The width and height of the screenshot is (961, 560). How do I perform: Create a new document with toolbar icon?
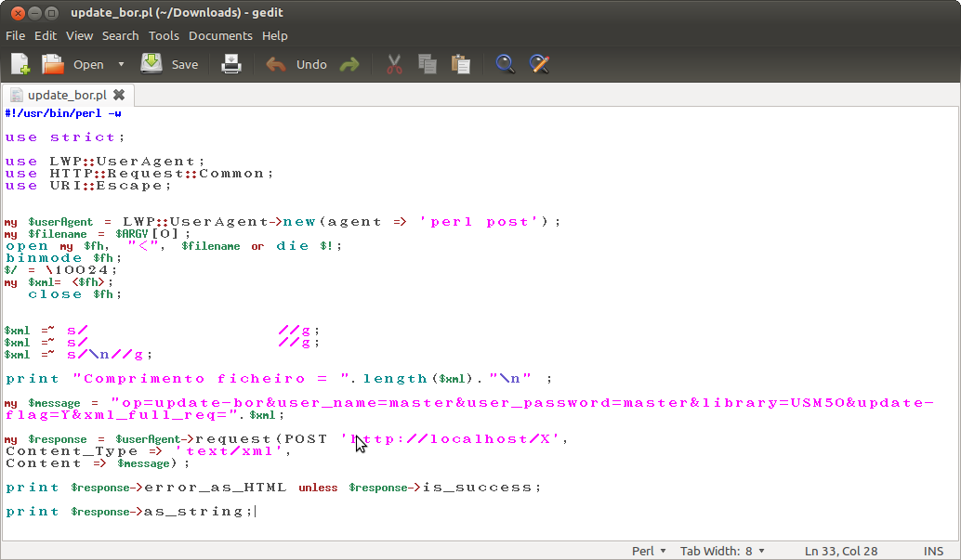pyautogui.click(x=20, y=64)
